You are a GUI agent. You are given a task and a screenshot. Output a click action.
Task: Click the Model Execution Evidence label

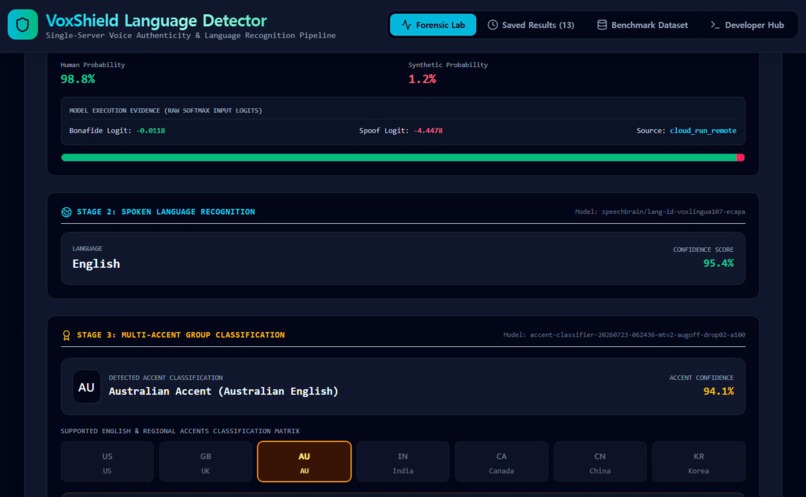pyautogui.click(x=166, y=111)
